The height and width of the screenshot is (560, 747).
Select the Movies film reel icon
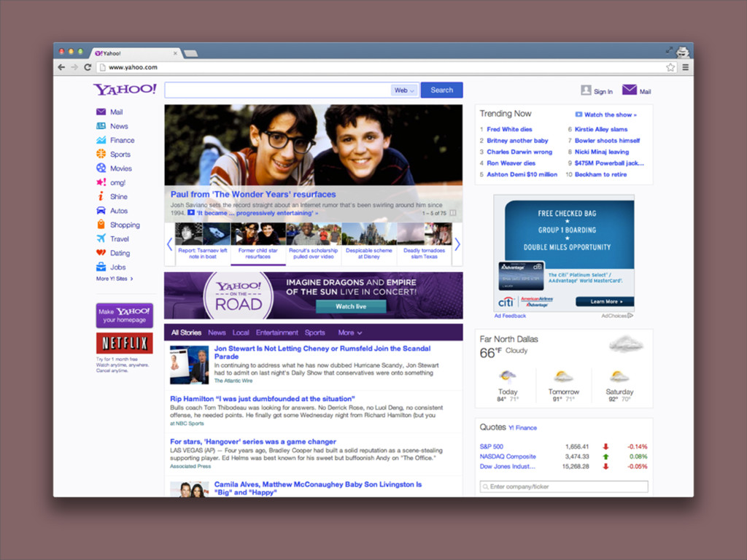pos(101,168)
